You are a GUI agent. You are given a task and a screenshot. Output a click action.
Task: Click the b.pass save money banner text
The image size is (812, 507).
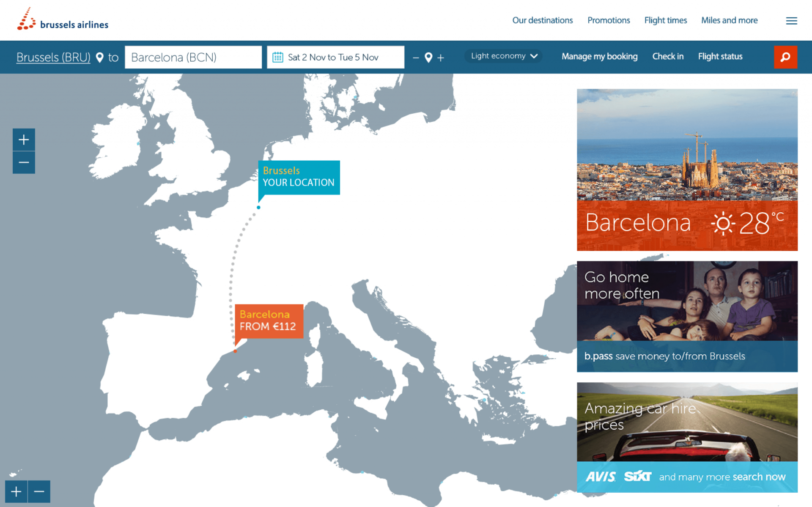tap(664, 356)
